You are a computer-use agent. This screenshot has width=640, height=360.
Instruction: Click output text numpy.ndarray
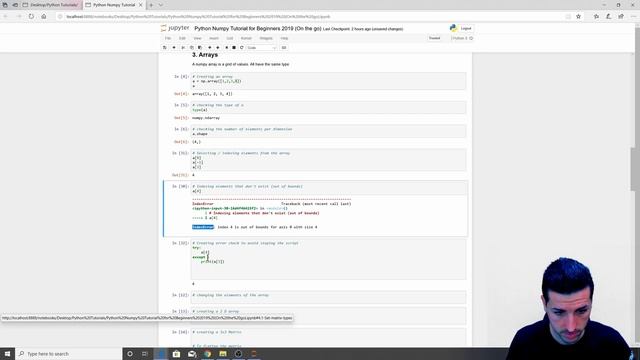(x=206, y=118)
